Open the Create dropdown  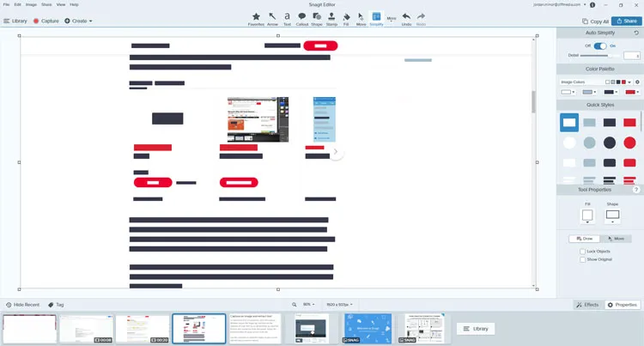pyautogui.click(x=78, y=21)
